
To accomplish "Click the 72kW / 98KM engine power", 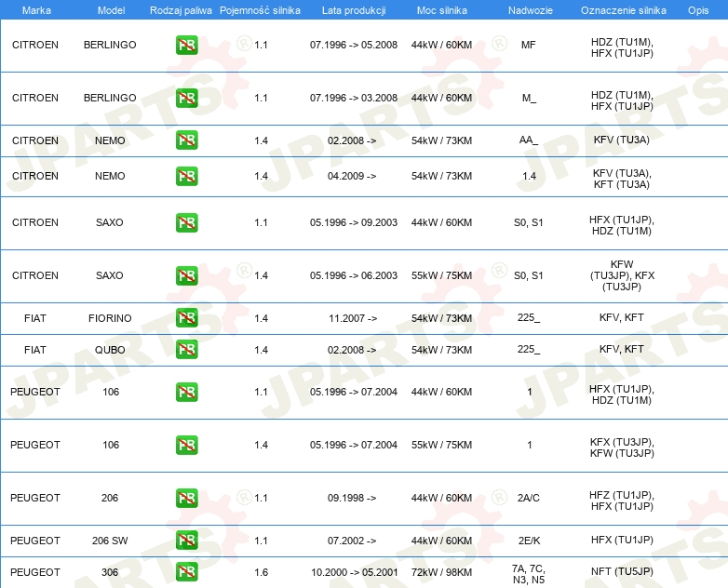I will coord(441,572).
